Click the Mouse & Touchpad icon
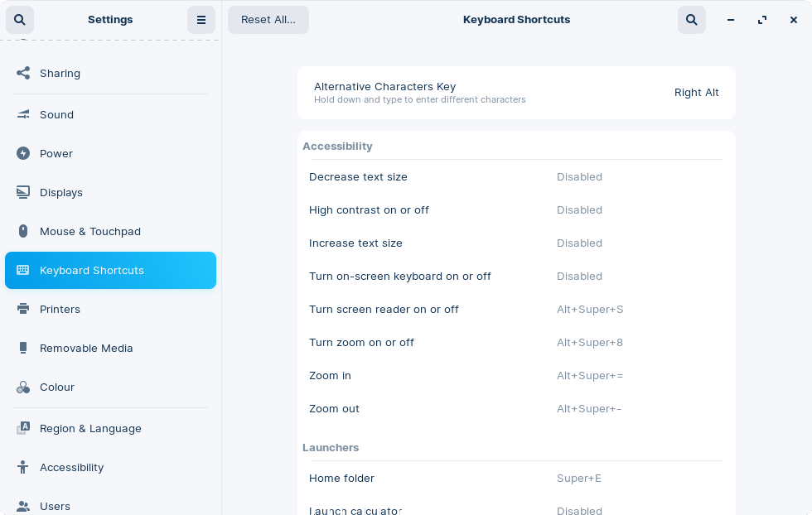Viewport: 812px width, 515px height. click(x=22, y=231)
